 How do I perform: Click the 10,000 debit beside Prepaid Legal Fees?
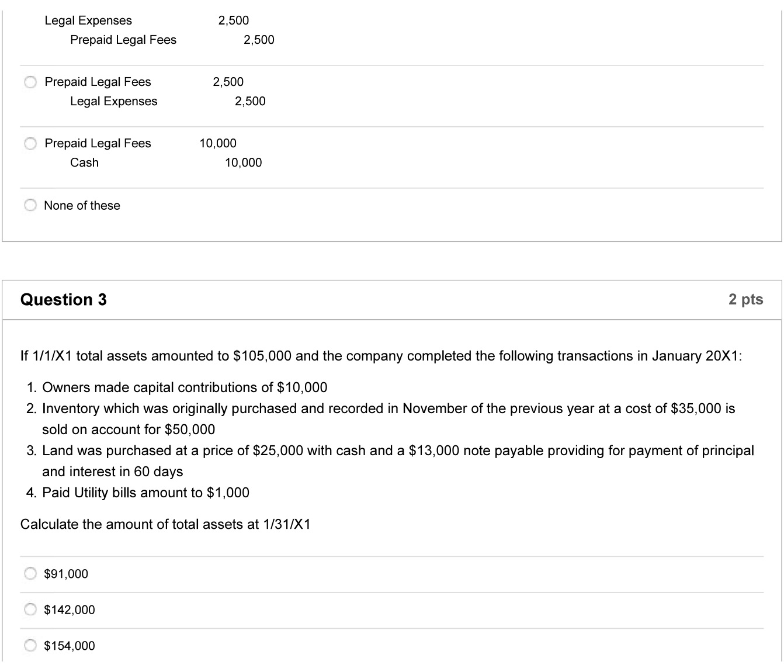(x=218, y=143)
